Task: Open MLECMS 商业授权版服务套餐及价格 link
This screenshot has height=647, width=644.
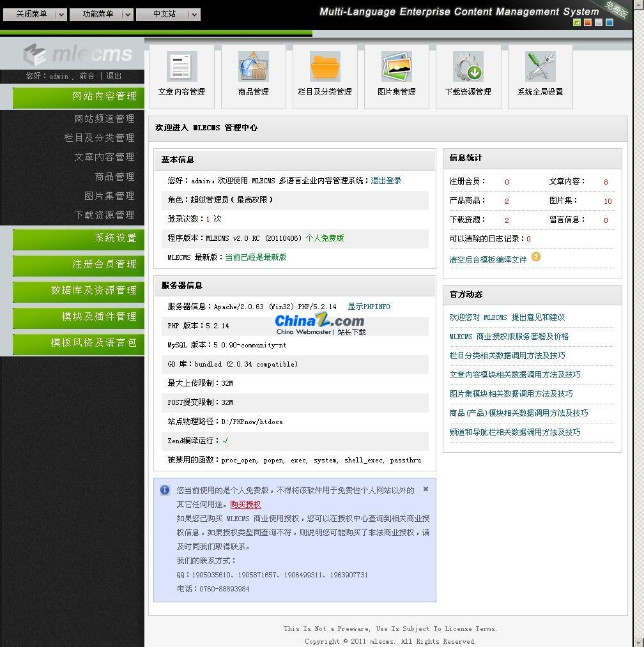Action: tap(509, 337)
